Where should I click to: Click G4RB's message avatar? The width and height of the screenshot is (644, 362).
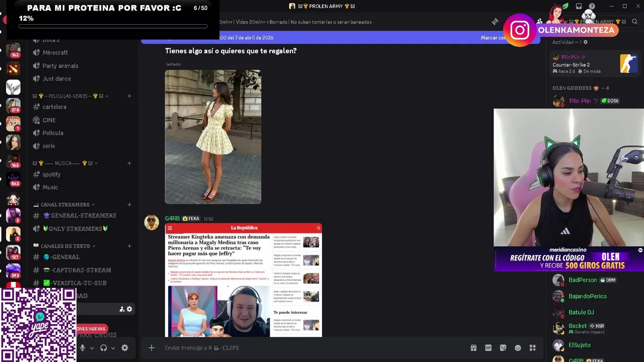[x=151, y=222]
